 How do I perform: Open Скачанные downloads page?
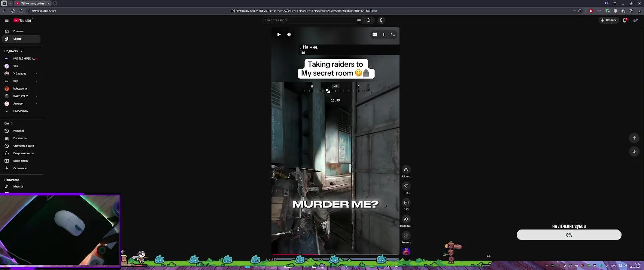[21, 168]
